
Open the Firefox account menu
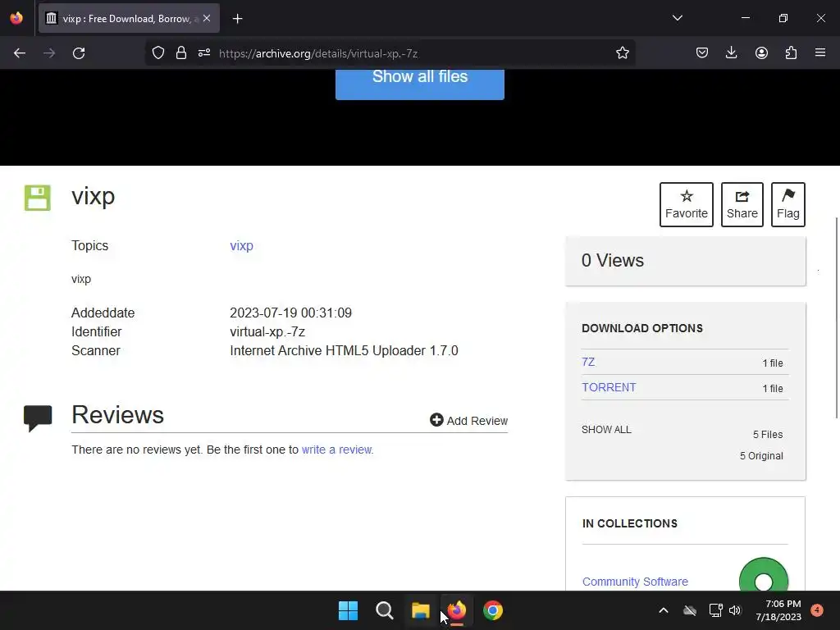coord(761,53)
